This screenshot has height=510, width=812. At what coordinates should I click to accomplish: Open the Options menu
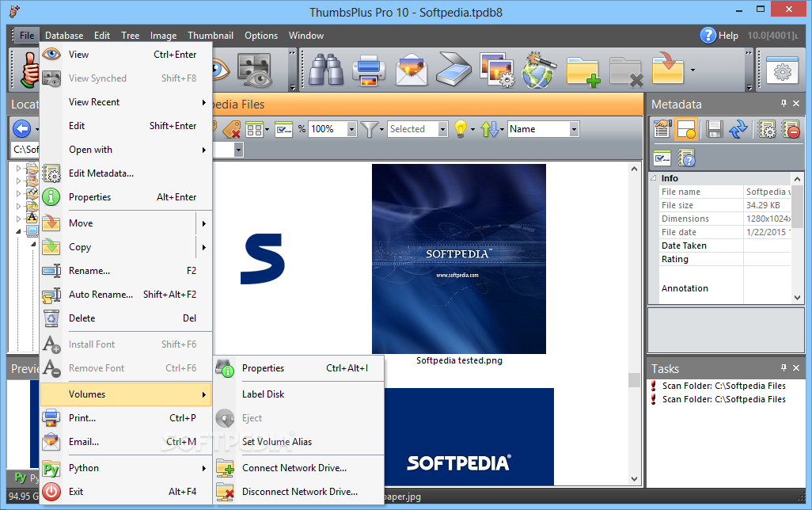(x=261, y=36)
